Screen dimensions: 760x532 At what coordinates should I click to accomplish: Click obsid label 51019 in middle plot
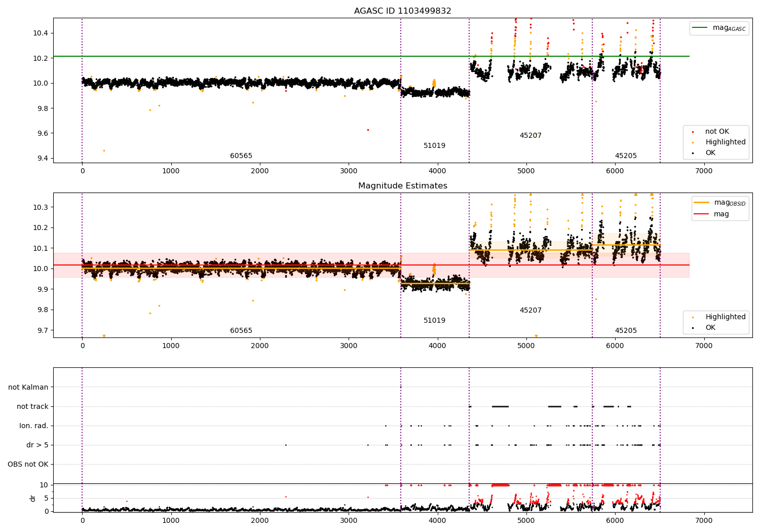pyautogui.click(x=434, y=321)
